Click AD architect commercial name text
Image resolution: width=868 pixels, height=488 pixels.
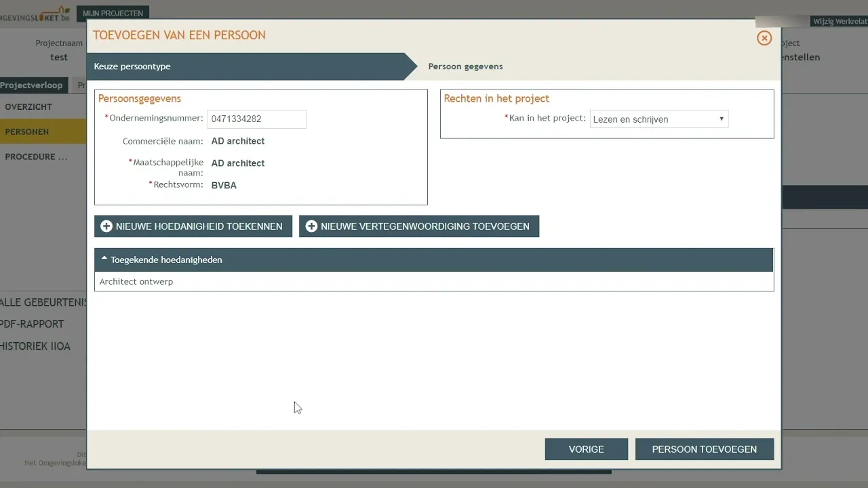click(238, 141)
